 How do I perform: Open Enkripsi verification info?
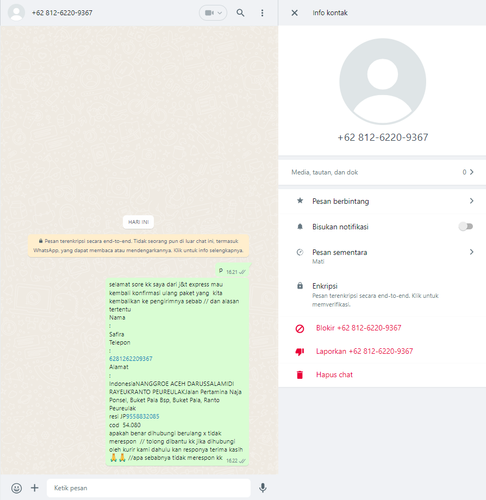click(382, 294)
